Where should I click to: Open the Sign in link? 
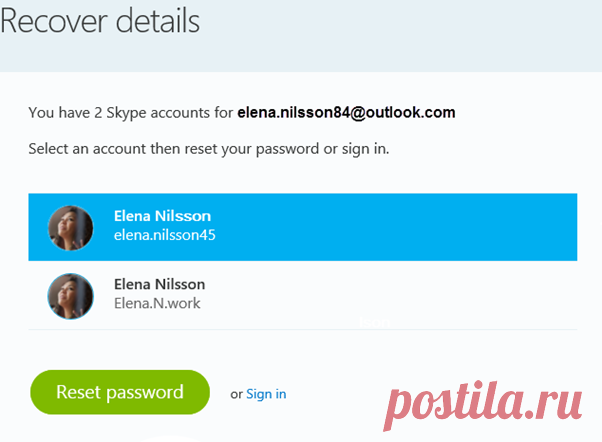266,394
